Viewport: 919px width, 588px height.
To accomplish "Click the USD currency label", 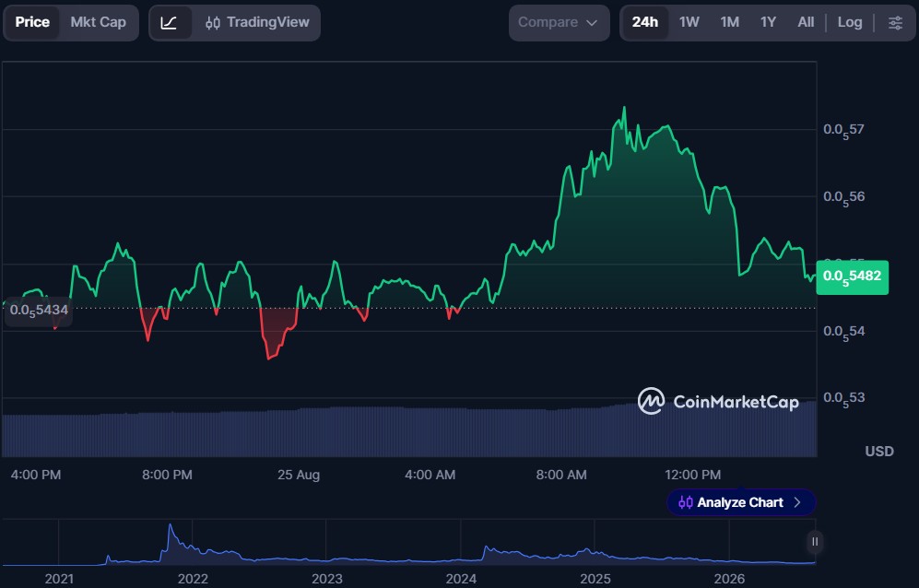I will tap(879, 452).
